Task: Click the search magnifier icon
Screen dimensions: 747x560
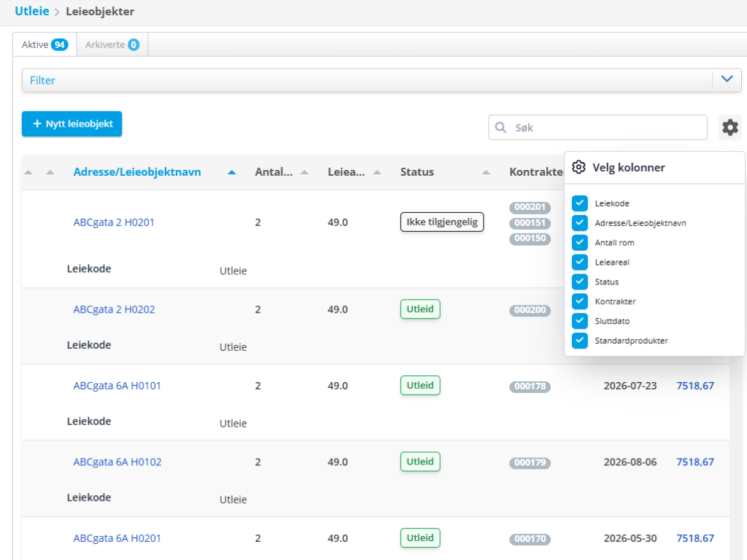Action: [x=500, y=128]
